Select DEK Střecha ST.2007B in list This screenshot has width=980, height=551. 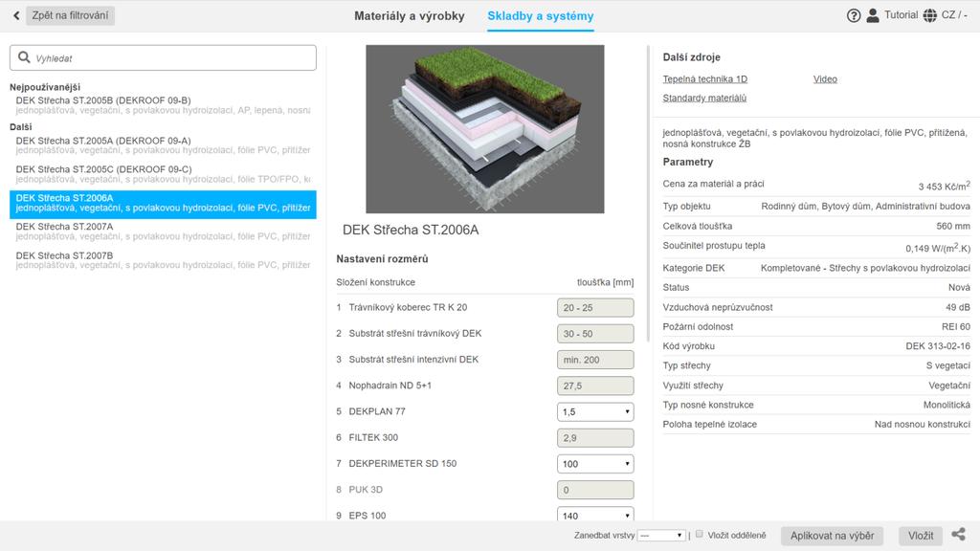[x=163, y=260]
